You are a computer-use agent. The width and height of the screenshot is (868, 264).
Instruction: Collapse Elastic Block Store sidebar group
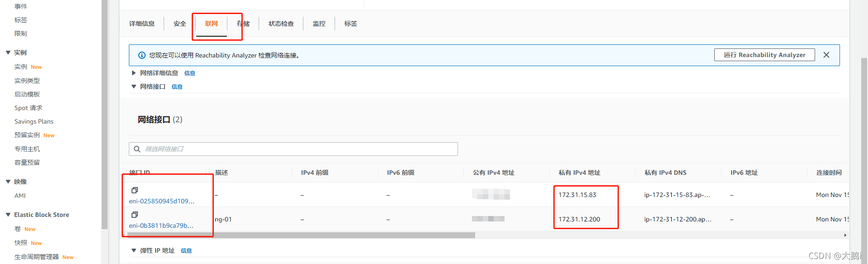pyautogui.click(x=8, y=215)
